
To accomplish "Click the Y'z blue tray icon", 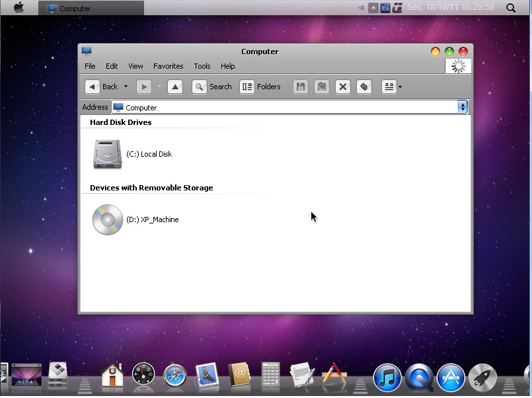I will tap(385, 8).
